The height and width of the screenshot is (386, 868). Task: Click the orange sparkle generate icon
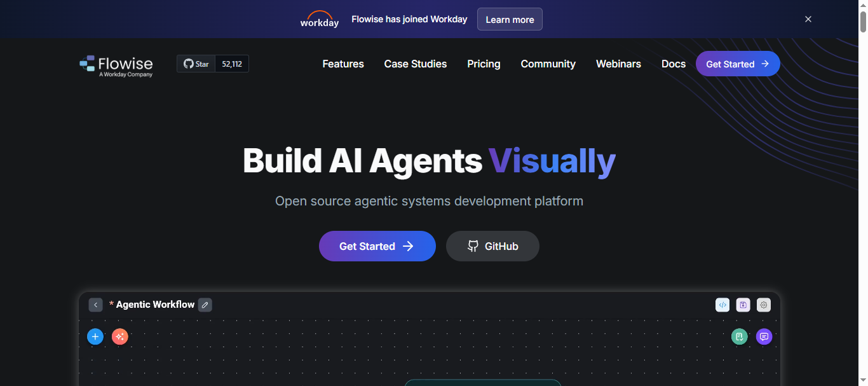[120, 336]
